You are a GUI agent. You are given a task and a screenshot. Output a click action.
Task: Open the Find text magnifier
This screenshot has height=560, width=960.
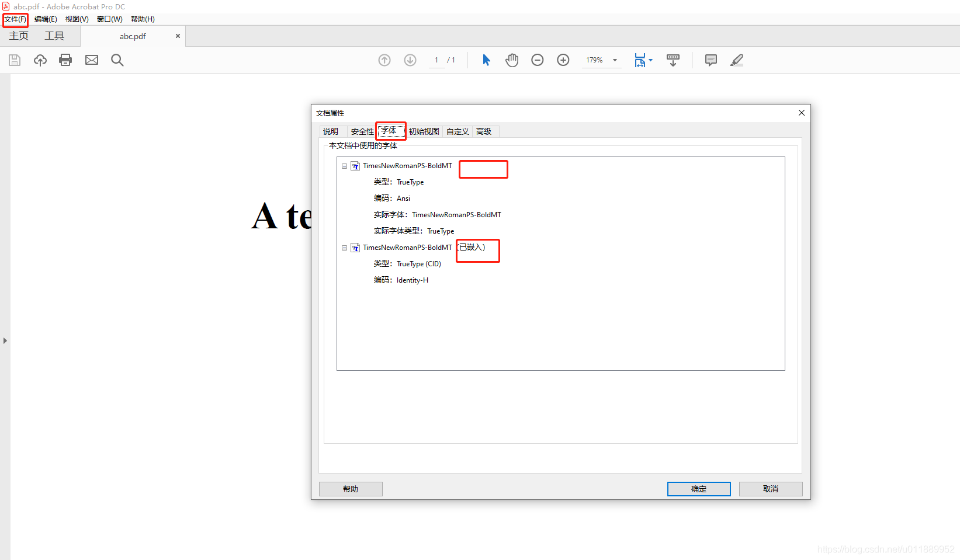(x=117, y=60)
